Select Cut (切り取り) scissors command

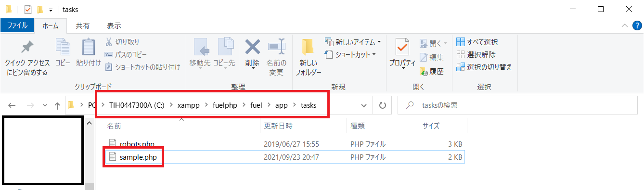(122, 42)
